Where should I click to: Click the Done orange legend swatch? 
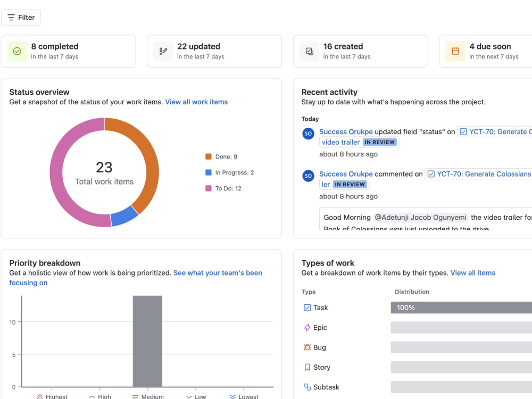coord(209,156)
